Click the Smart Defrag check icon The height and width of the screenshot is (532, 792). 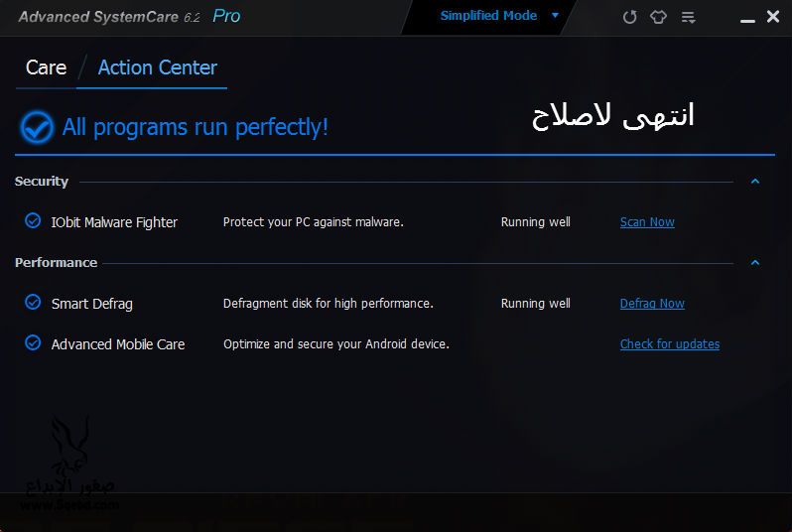[x=33, y=303]
